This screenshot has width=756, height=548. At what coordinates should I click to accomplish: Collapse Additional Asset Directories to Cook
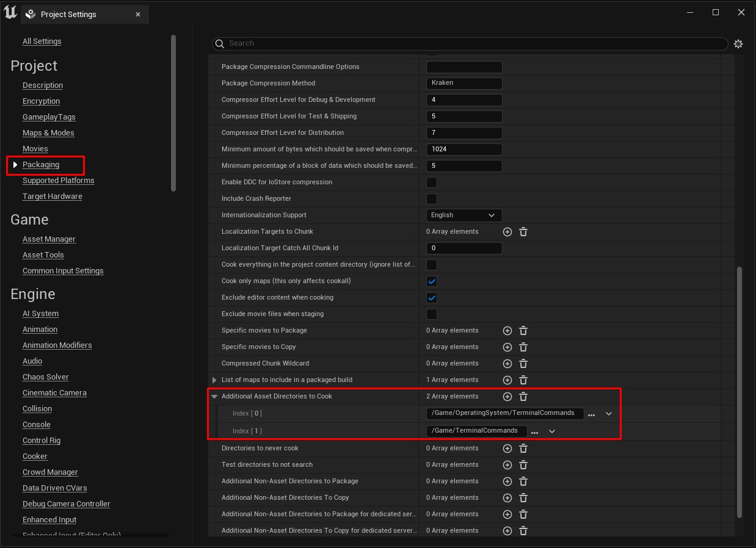214,397
